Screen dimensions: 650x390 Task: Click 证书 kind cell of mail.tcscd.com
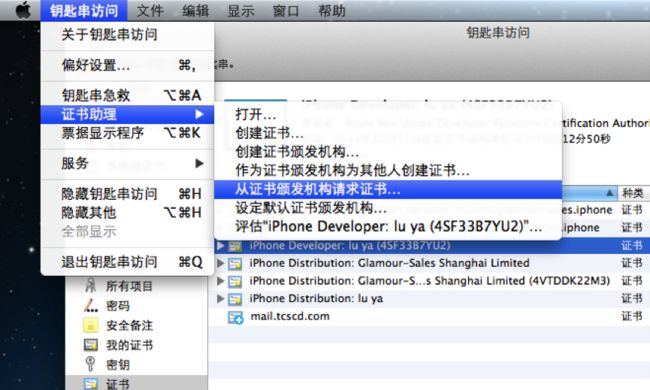pyautogui.click(x=632, y=317)
